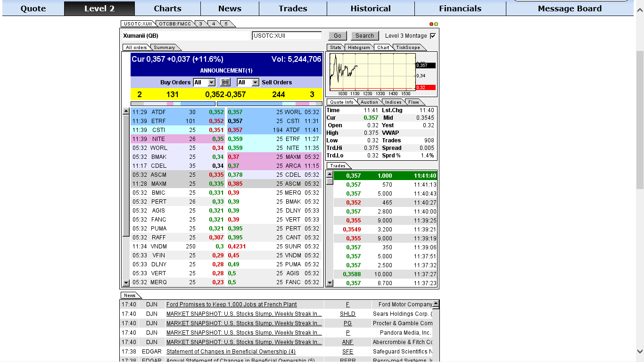Click the green circle icon at panel top-right

(x=436, y=24)
